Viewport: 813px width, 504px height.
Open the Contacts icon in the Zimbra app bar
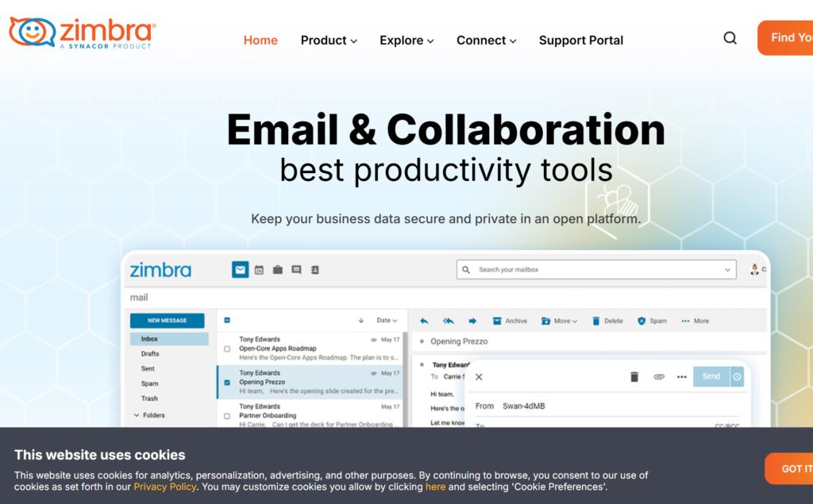point(314,270)
